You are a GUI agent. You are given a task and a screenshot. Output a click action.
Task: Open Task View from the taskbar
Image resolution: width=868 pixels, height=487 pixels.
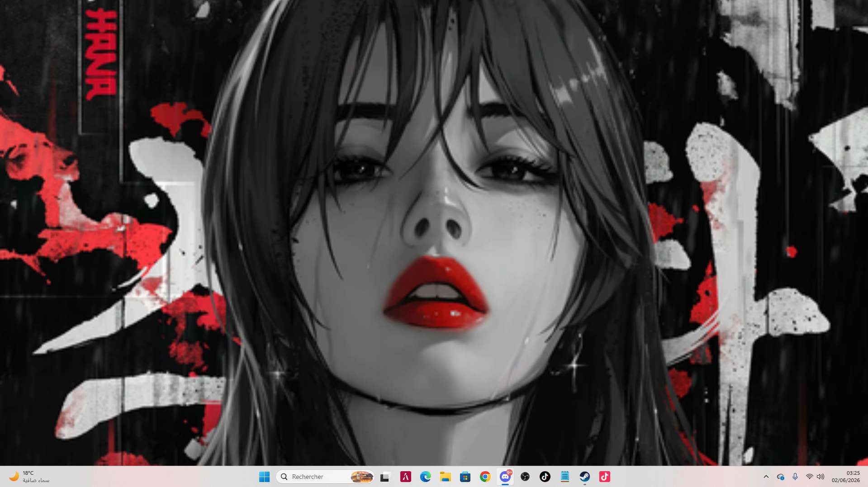pos(385,477)
